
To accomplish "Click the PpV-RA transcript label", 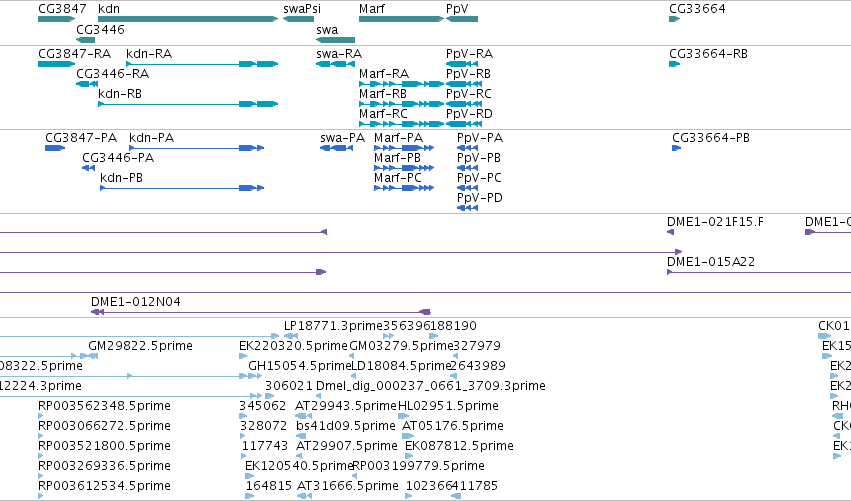I will 469,54.
